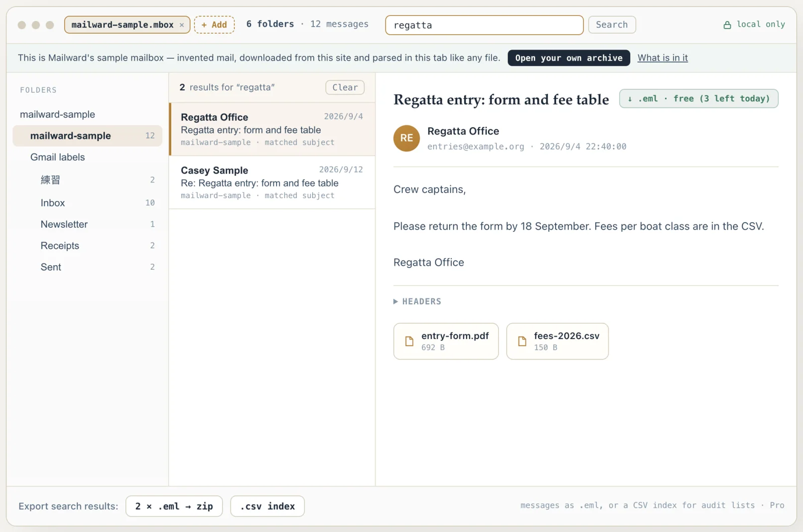803x532 pixels.
Task: Click the middle window minimize dot
Action: [x=36, y=25]
